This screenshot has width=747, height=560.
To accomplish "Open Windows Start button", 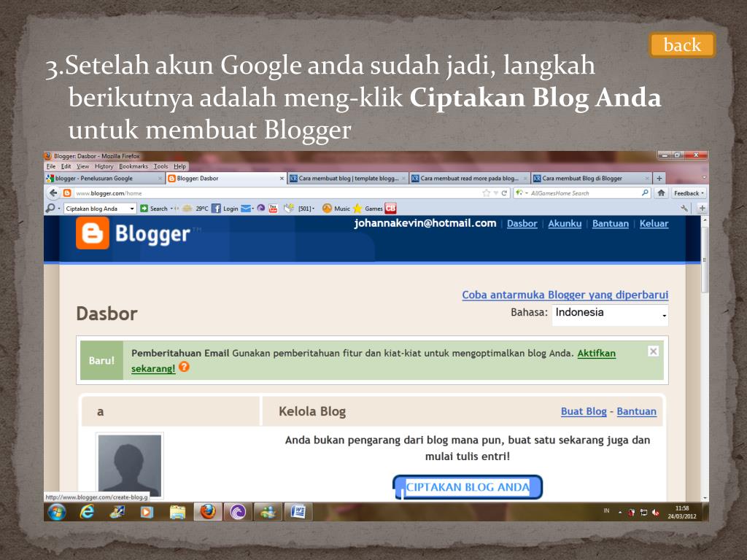I will point(57,512).
